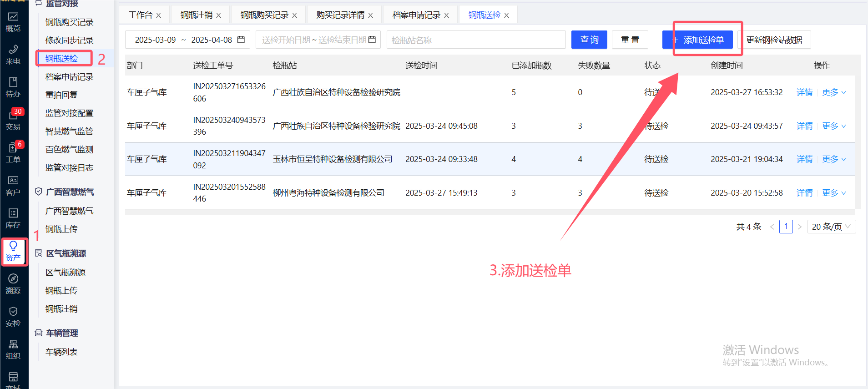Open 详情 link for 玉林市恒呈 row

click(x=804, y=159)
